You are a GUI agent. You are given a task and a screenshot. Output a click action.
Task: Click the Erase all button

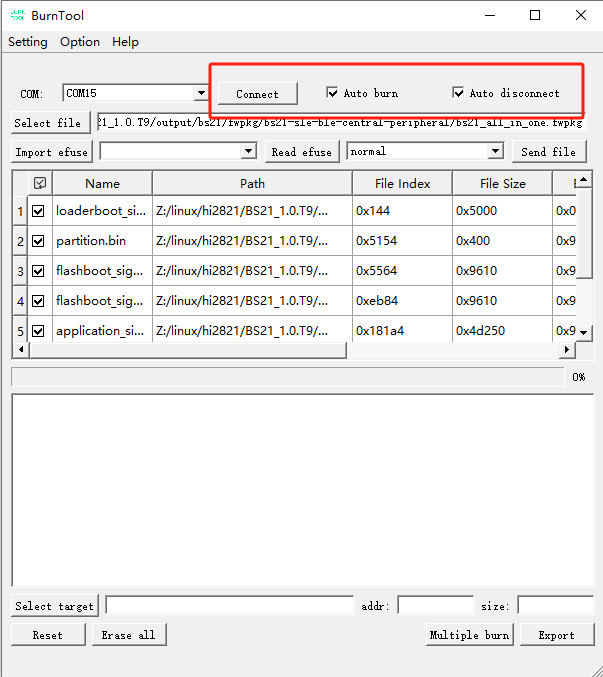[x=131, y=635]
